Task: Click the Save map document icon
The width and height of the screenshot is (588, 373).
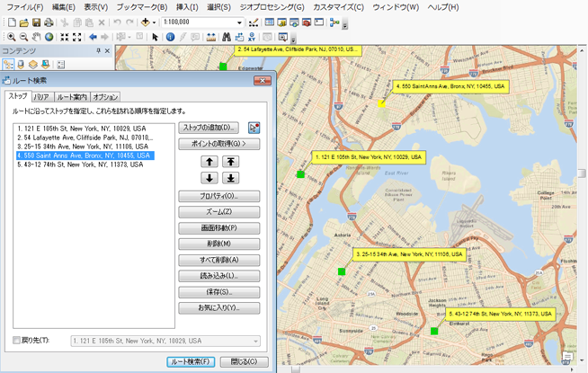Action: [x=36, y=22]
